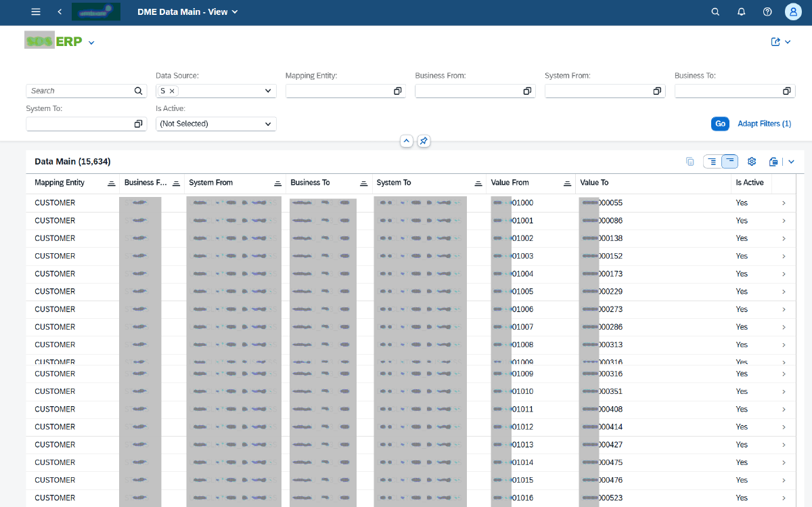Open the ERP view variant dropdown
Viewport: 812px width, 507px height.
coord(91,43)
